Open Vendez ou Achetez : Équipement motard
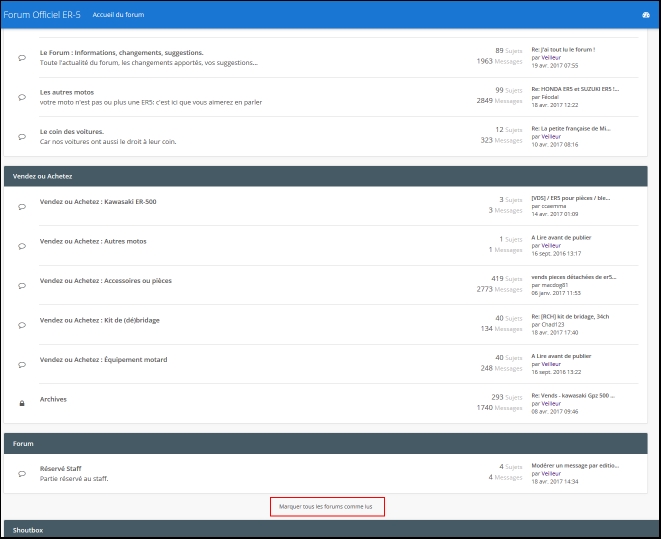Viewport: 661px width, 539px height. pos(103,360)
